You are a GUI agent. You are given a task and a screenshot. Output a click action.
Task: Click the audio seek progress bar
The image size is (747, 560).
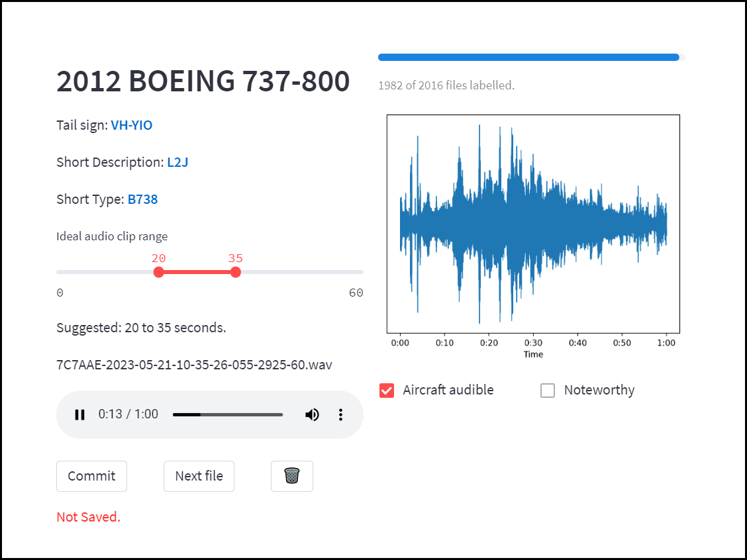point(228,415)
